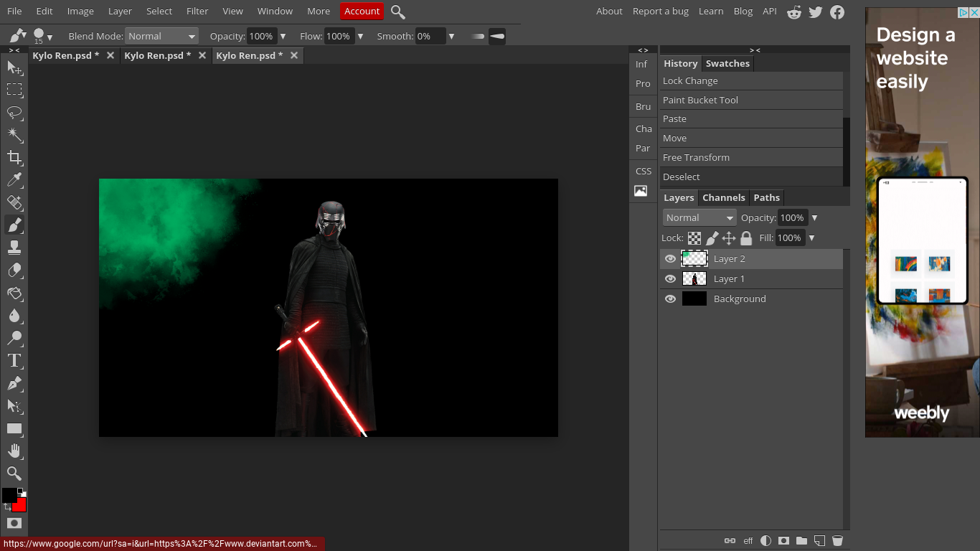Open Smooth slider dropdown arrow

451,36
